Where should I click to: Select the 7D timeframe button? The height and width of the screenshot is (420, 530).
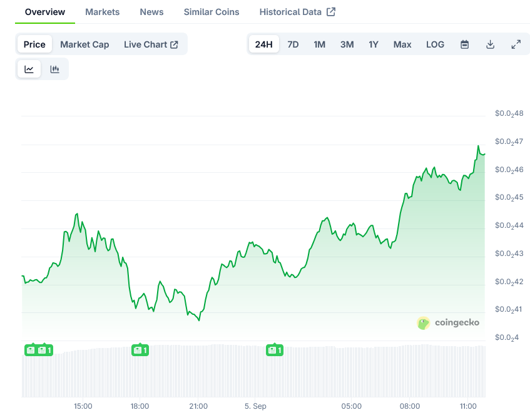(293, 44)
